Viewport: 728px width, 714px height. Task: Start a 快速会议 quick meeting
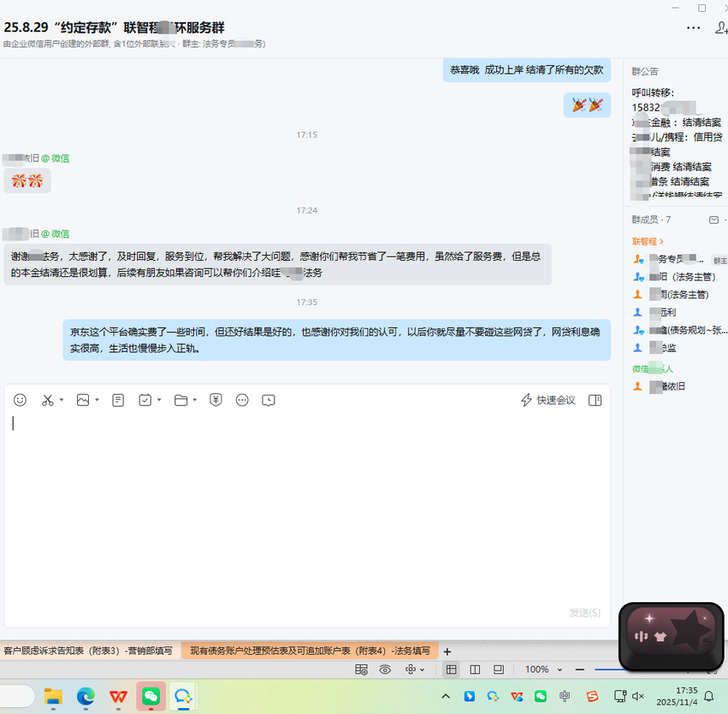pyautogui.click(x=548, y=400)
